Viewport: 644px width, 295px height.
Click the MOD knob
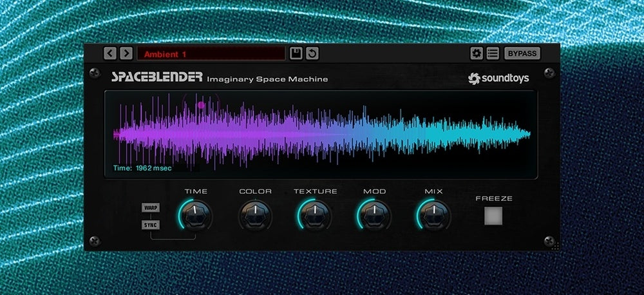[x=375, y=215]
